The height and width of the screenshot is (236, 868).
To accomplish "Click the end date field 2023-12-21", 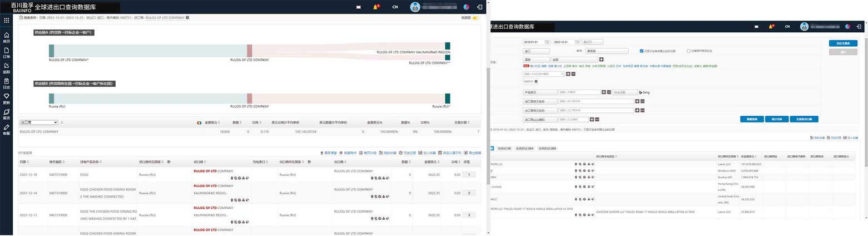I will pos(565,42).
